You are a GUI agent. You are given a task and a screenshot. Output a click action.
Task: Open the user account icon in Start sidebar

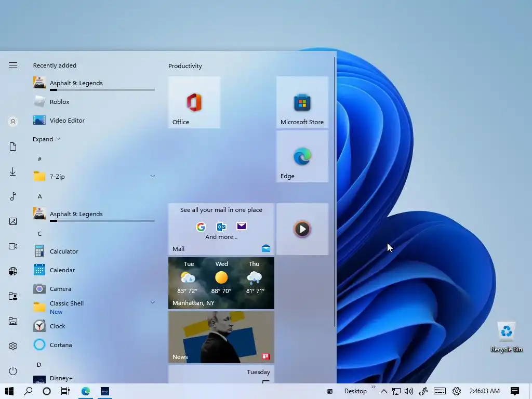[x=13, y=122]
